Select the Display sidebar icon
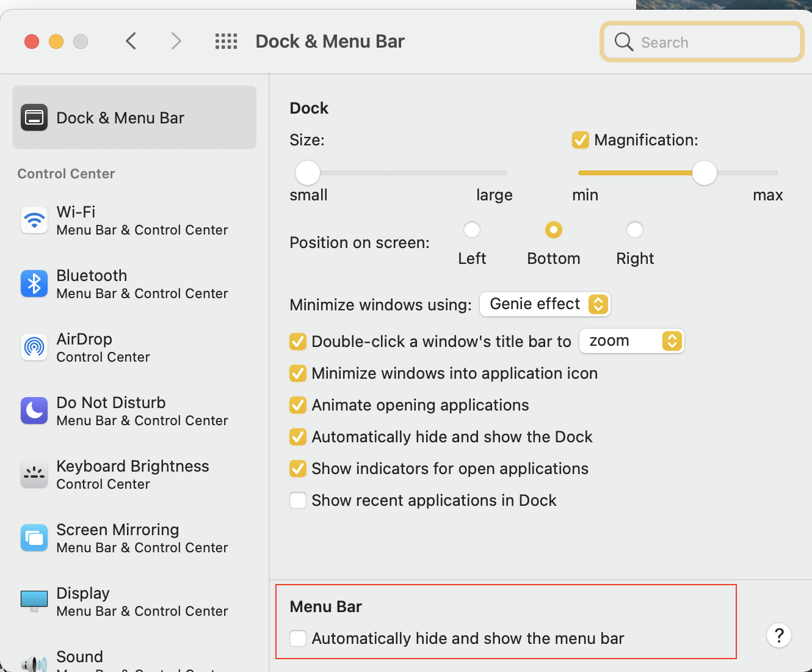The height and width of the screenshot is (672, 812). [x=34, y=601]
